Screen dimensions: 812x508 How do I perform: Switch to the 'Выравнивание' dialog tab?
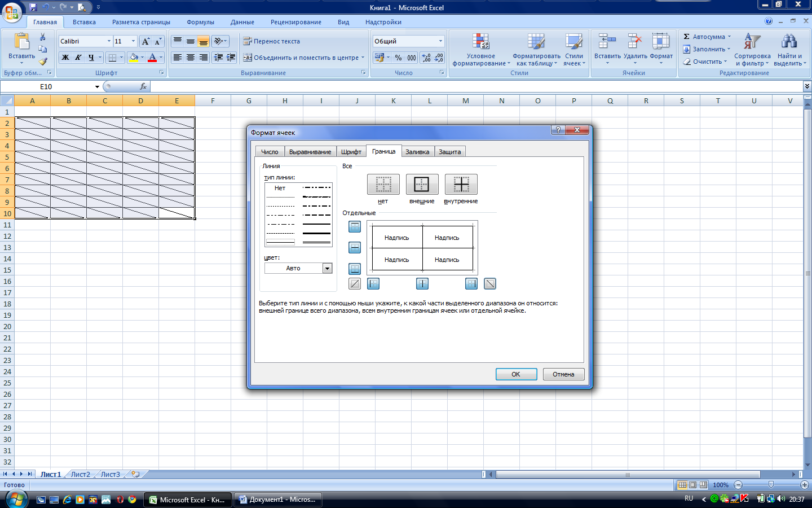(310, 152)
